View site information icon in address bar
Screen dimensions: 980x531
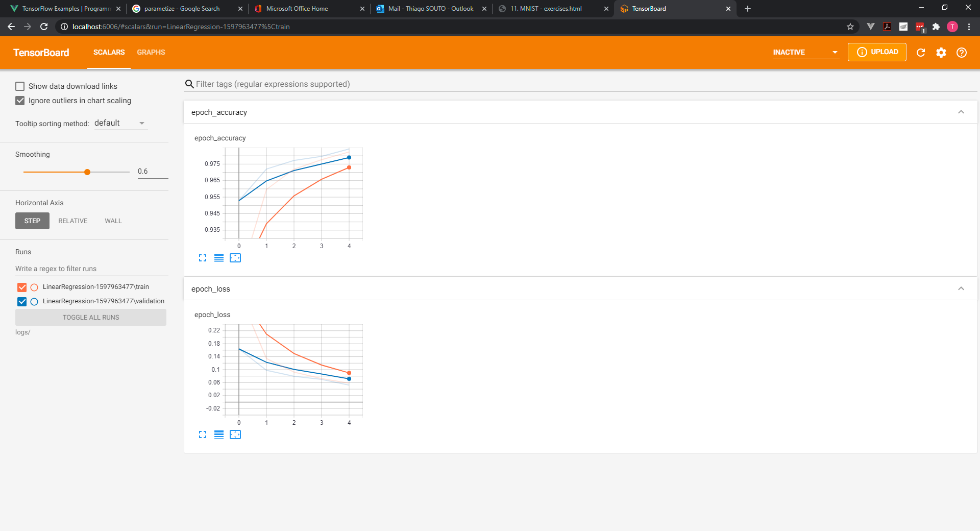(x=64, y=27)
